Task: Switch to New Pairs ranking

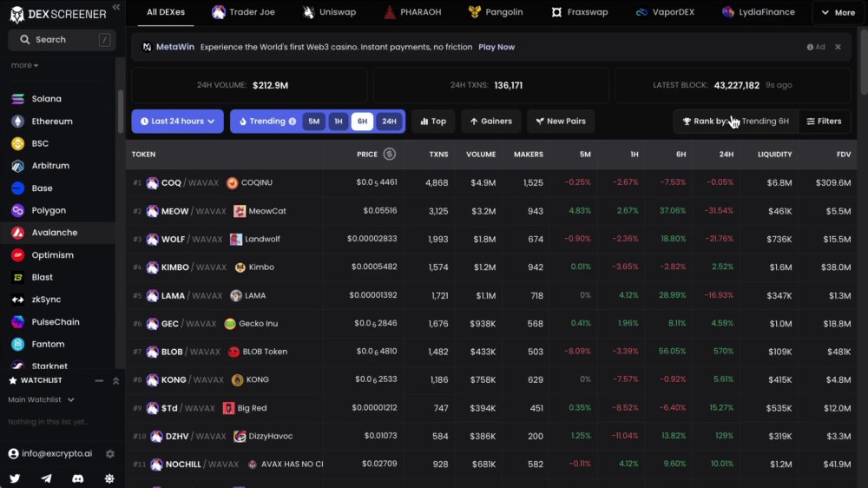Action: (x=561, y=122)
